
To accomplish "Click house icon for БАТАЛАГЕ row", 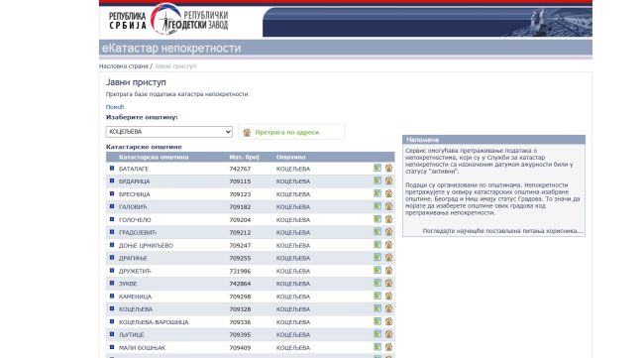I will 388,168.
